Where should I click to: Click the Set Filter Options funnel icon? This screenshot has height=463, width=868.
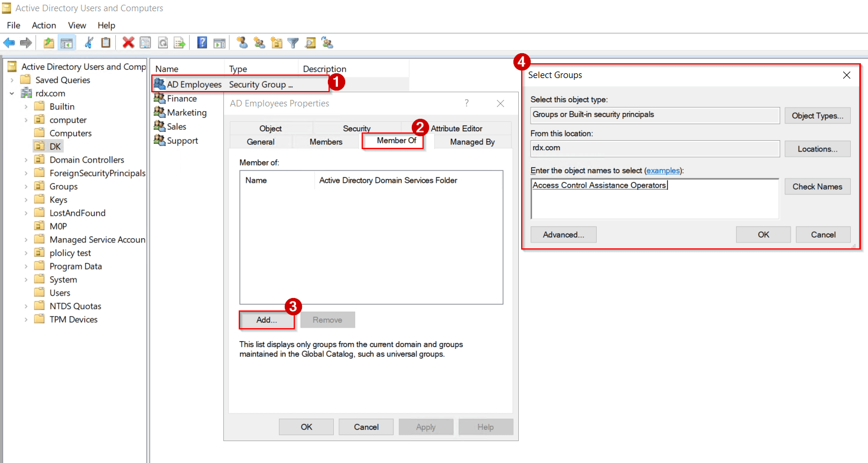coord(292,42)
